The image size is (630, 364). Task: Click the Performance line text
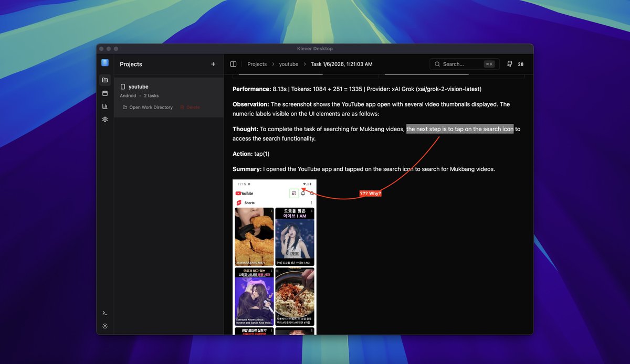(x=357, y=89)
